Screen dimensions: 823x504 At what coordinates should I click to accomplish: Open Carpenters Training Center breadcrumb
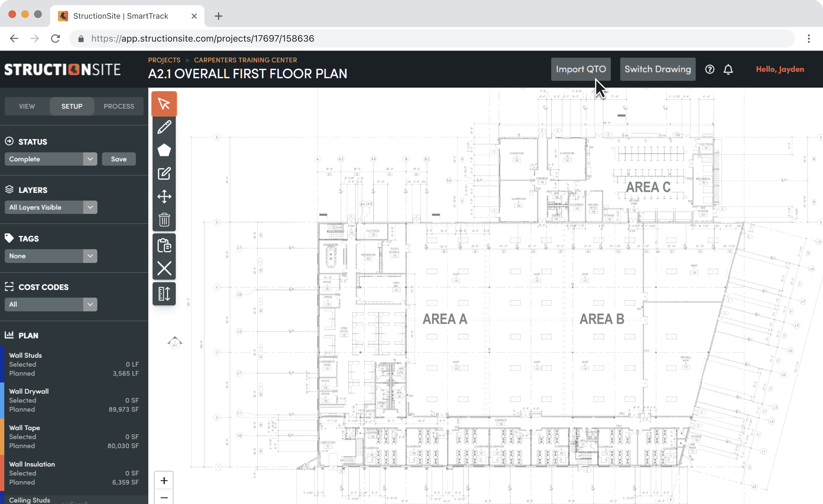(x=245, y=60)
